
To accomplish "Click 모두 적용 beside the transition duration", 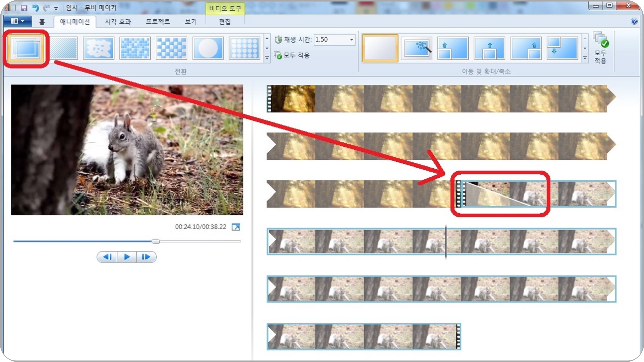I will (292, 55).
